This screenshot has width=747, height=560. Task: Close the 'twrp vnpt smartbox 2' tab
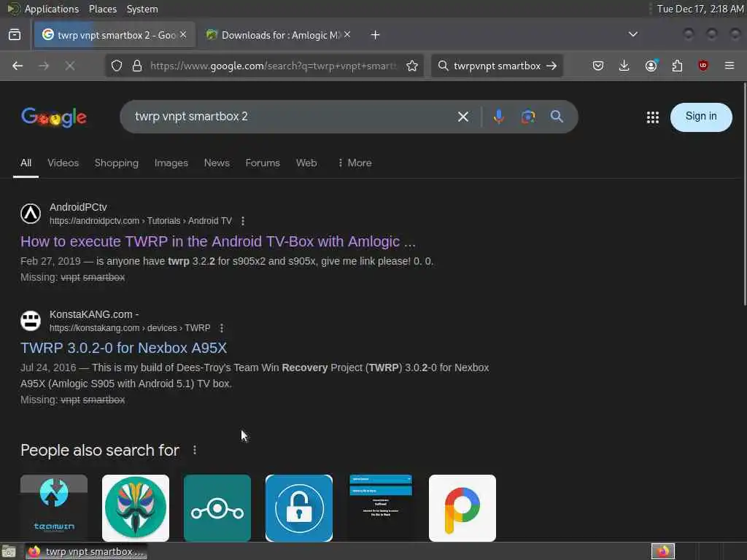tap(183, 35)
